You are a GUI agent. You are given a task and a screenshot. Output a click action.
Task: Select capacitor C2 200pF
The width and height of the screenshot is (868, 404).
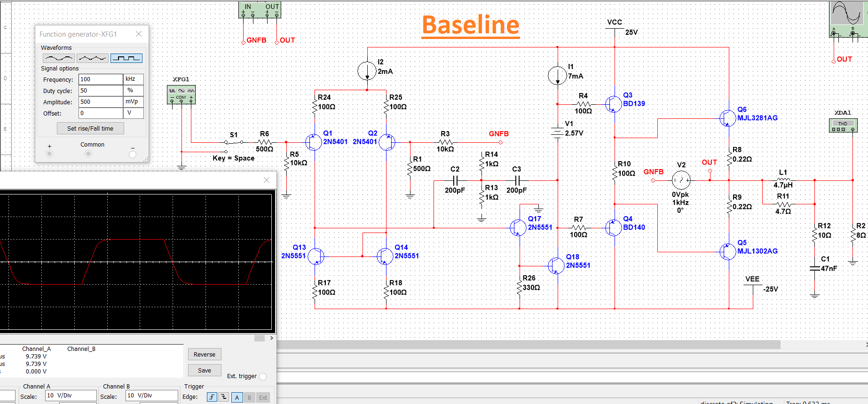(455, 180)
